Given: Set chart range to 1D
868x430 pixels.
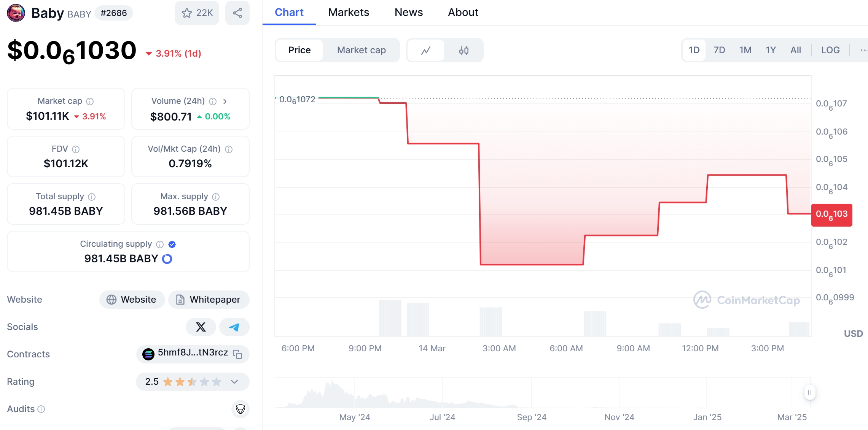Looking at the screenshot, I should tap(694, 50).
